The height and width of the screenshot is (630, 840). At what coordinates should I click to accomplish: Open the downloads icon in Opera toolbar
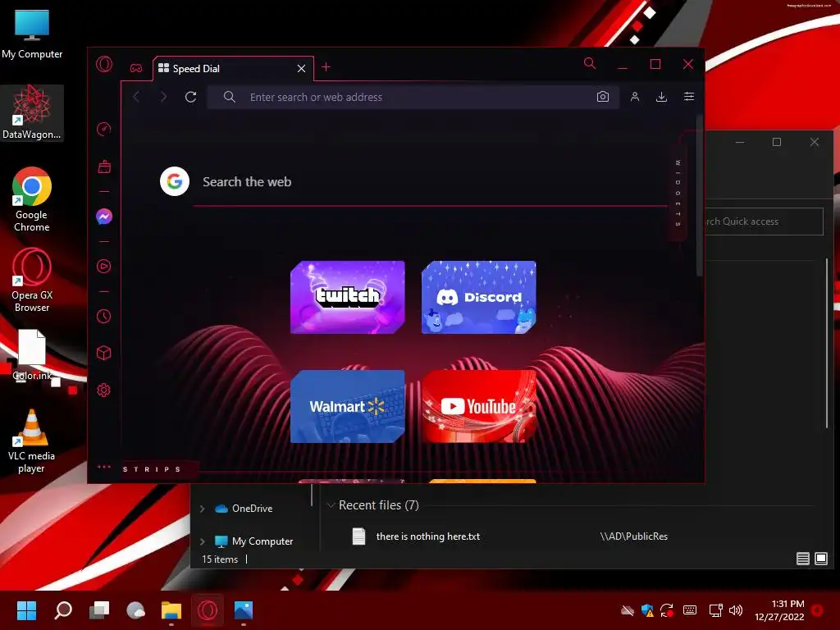(x=662, y=97)
